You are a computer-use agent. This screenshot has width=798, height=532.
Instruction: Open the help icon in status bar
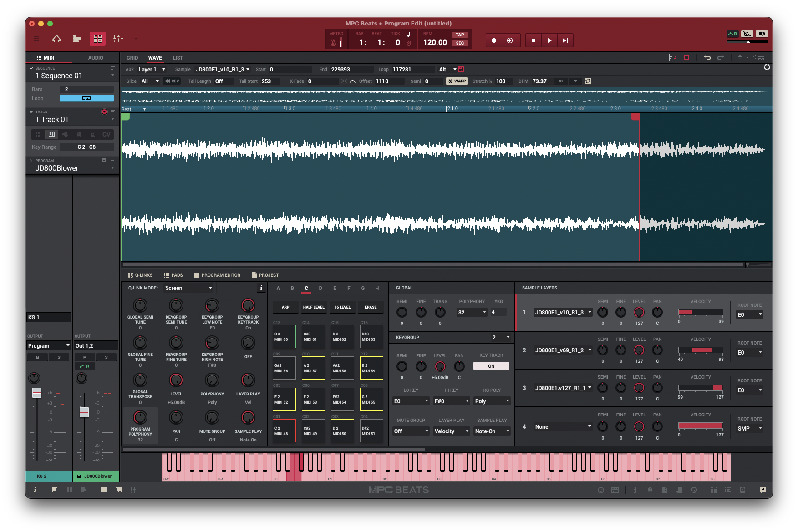[763, 490]
